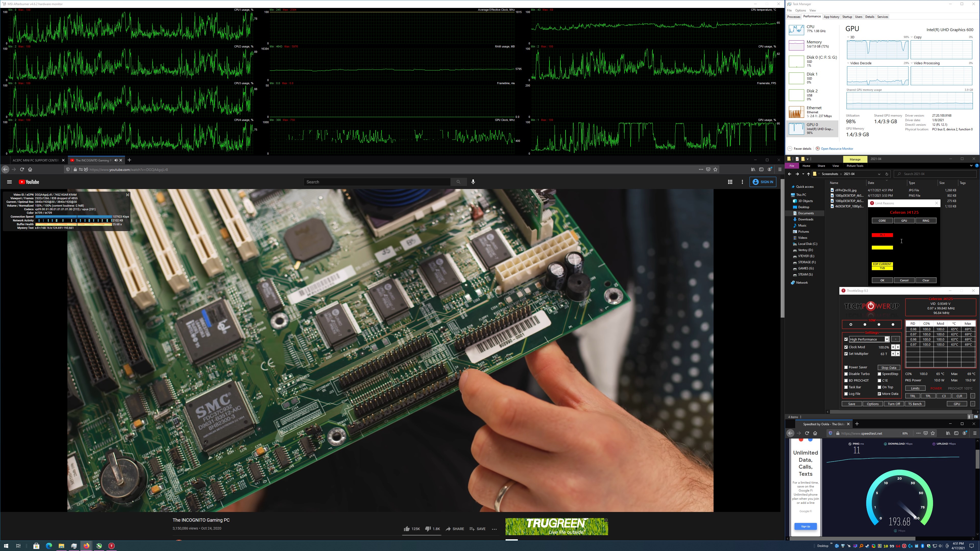Screen dimensions: 980x551
Task: Click the YouTube search input field
Action: coord(377,182)
